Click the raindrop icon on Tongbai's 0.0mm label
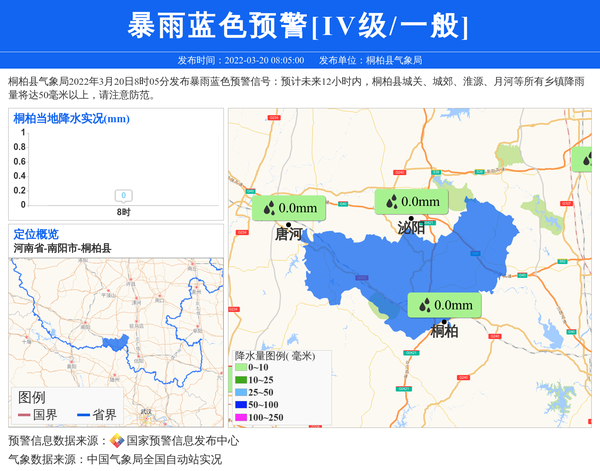Image resolution: width=600 pixels, height=471 pixels. (425, 305)
